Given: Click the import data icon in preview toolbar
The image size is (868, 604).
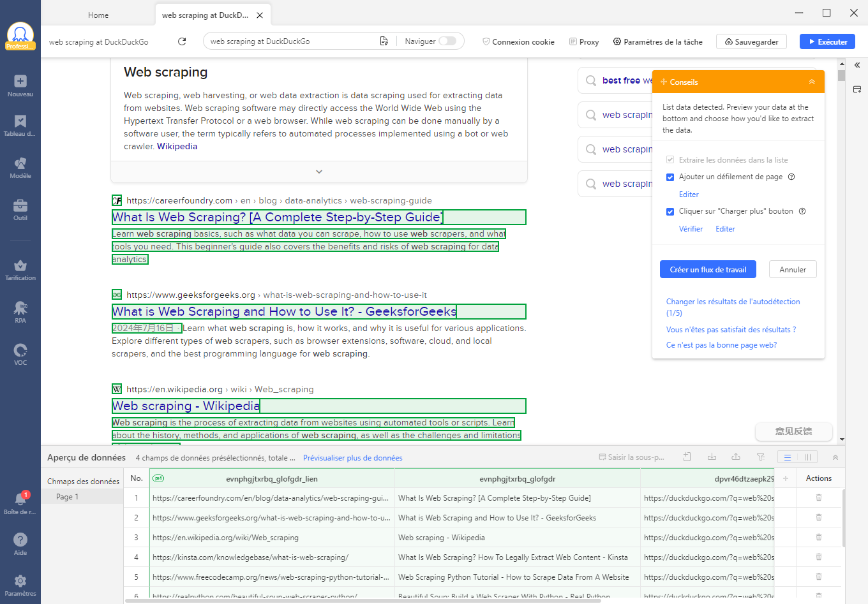Looking at the screenshot, I should pos(712,457).
